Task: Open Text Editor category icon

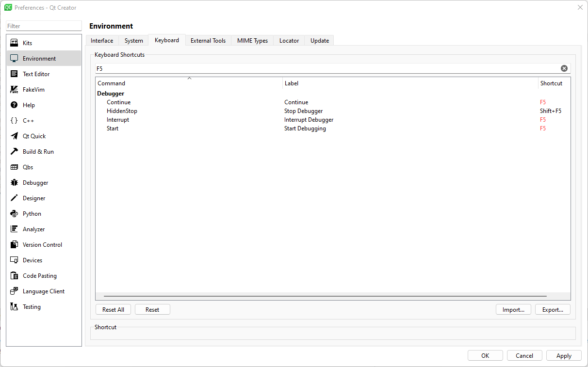Action: click(x=14, y=74)
